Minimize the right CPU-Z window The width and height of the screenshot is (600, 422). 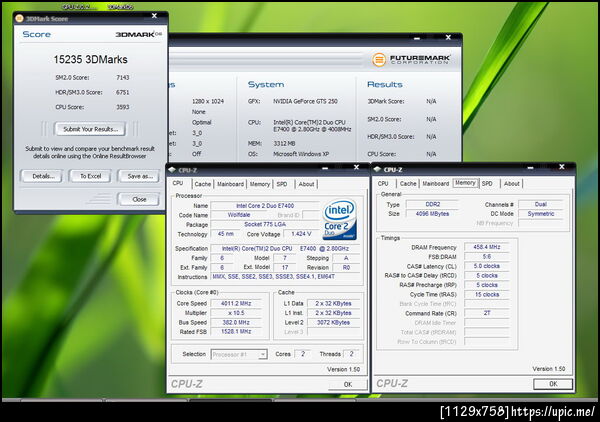[x=530, y=168]
